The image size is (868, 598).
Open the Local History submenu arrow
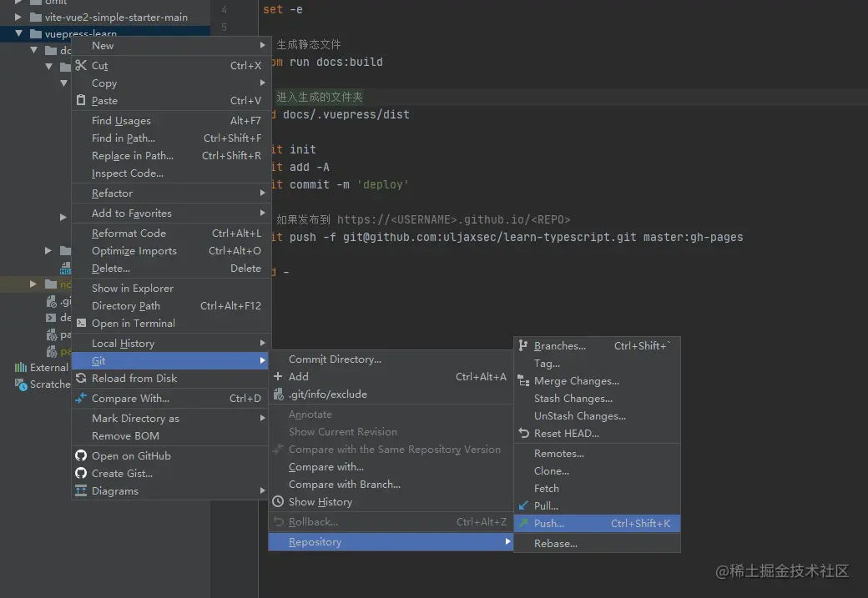point(262,343)
